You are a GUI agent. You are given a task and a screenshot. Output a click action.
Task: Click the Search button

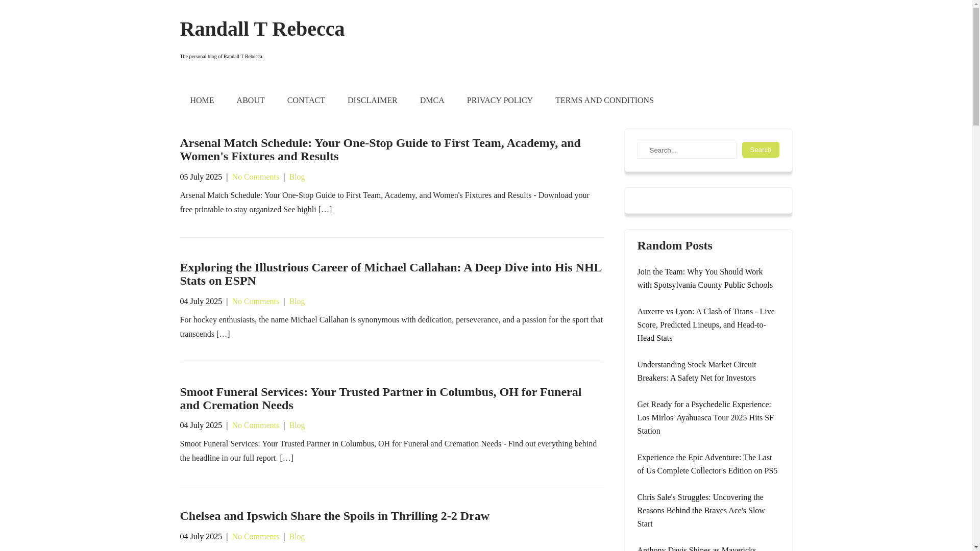(761, 149)
